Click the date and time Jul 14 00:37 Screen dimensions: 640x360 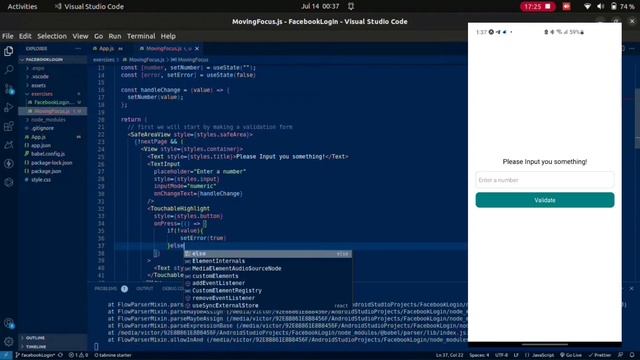(320, 7)
